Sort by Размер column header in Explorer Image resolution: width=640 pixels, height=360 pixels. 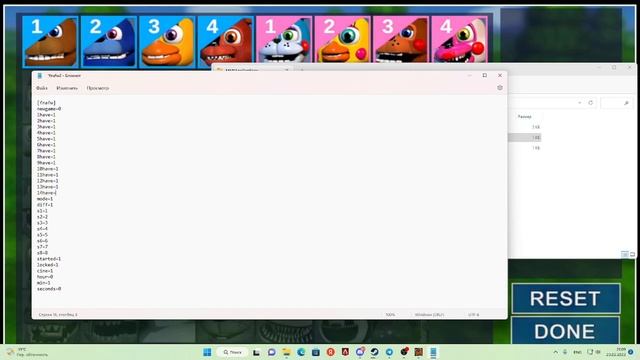524,117
